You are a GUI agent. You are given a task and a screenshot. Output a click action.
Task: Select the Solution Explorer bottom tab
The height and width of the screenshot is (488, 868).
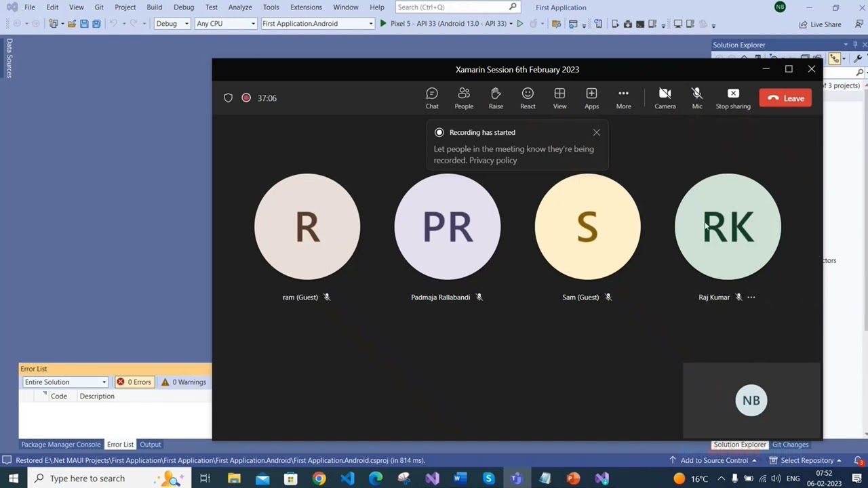740,445
